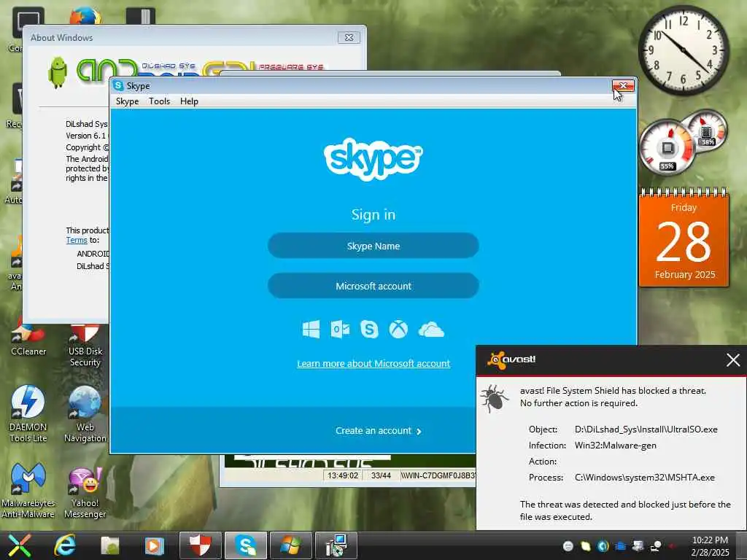
Task: Click the analog clock desktop gadget
Action: 683,50
